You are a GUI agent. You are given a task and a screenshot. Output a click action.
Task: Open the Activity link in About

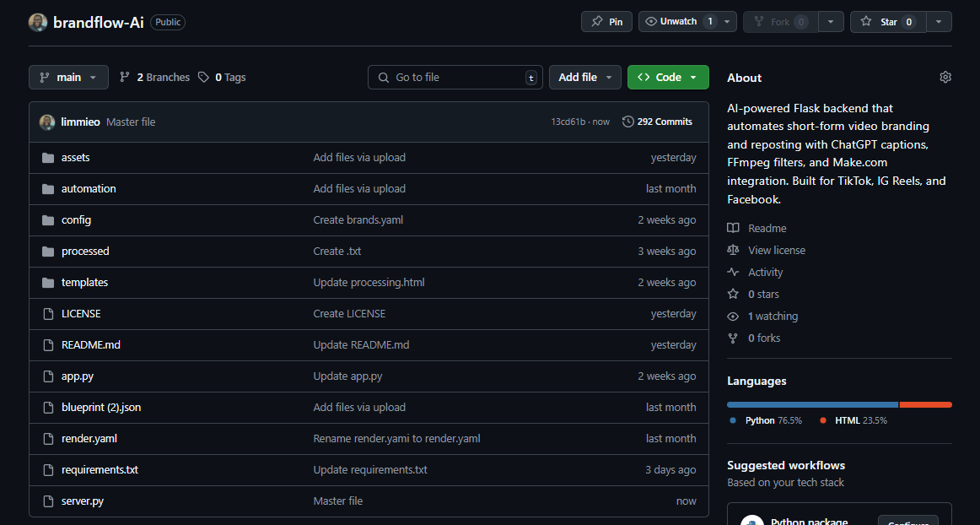click(x=765, y=272)
